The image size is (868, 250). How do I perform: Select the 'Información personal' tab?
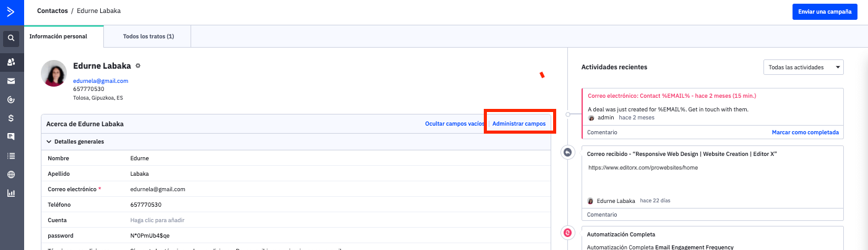click(58, 37)
